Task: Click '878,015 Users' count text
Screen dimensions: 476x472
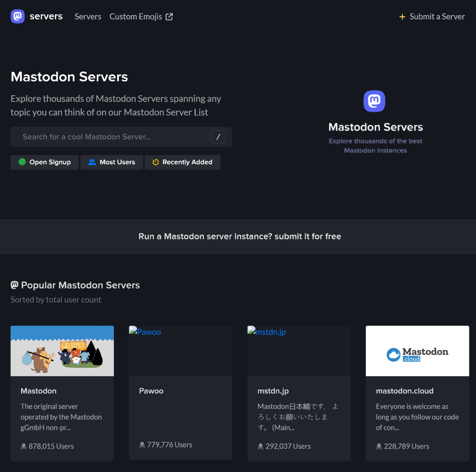Action: 51,446
